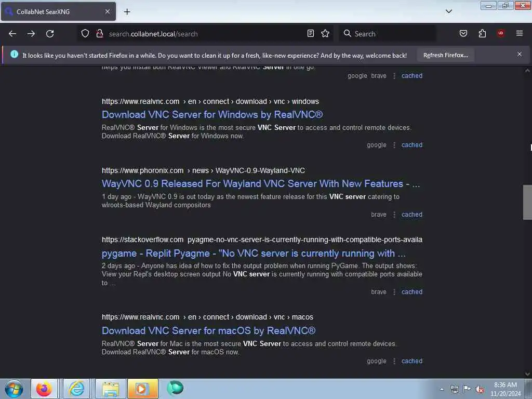Open Firefox application hamburger menu
Viewport: 532px width, 399px height.
(520, 33)
